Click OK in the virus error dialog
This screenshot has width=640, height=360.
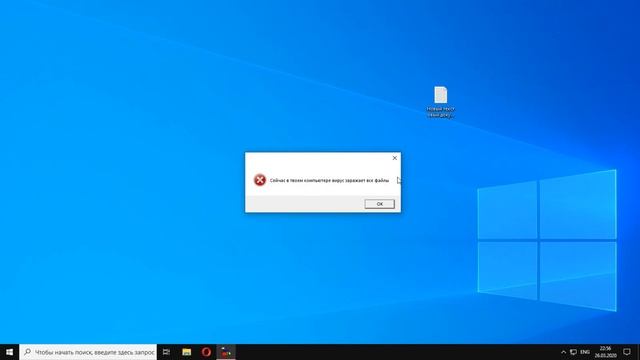click(x=379, y=204)
